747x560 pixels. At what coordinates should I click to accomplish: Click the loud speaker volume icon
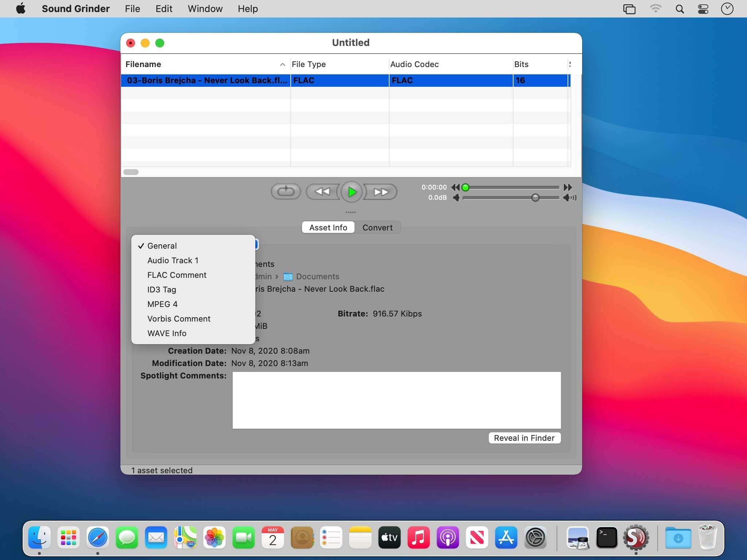click(569, 198)
